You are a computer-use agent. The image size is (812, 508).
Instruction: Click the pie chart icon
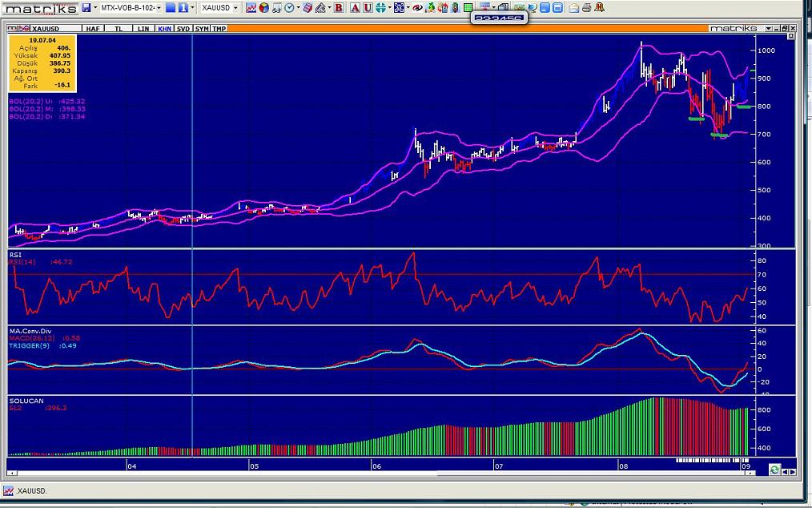pos(264,8)
